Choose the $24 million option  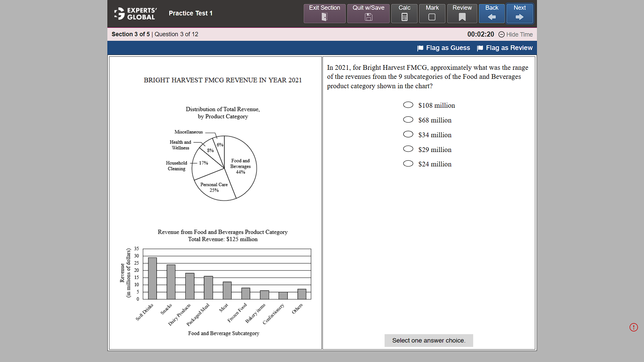408,163
